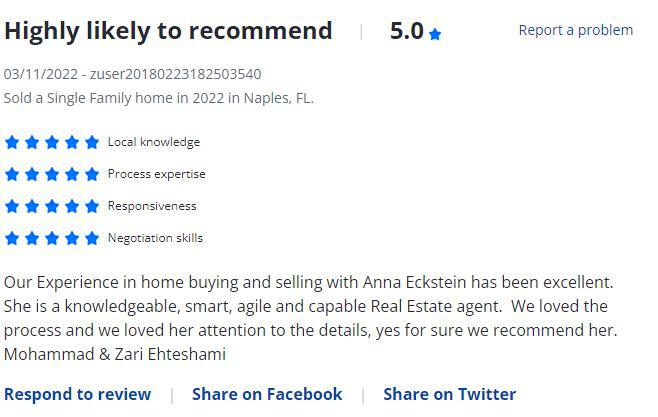The width and height of the screenshot is (658, 417).
Task: Click first star in Responsiveness row
Action: (x=12, y=206)
